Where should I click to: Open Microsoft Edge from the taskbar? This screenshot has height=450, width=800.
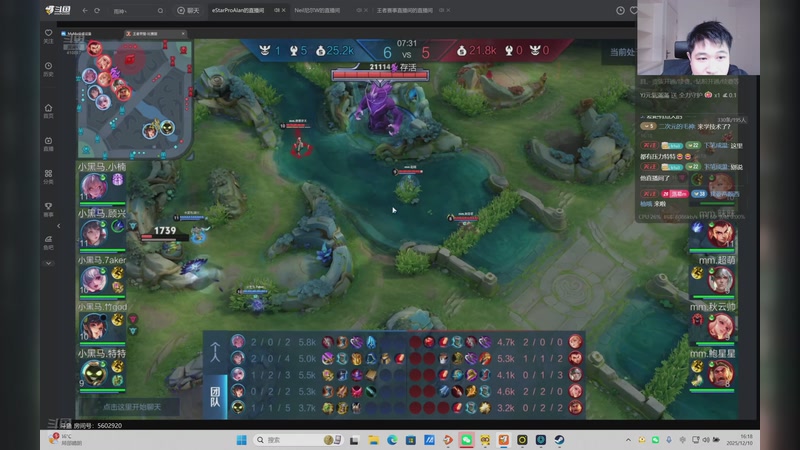pyautogui.click(x=392, y=440)
